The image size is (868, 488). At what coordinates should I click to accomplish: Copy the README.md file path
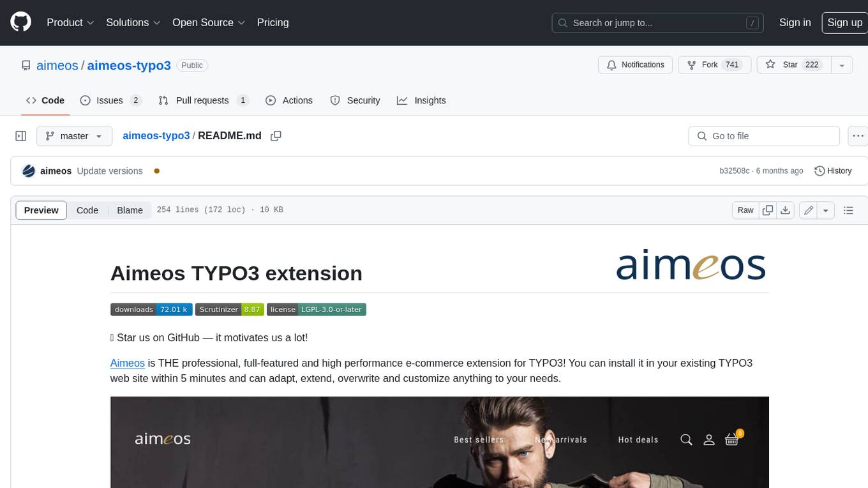pos(276,136)
